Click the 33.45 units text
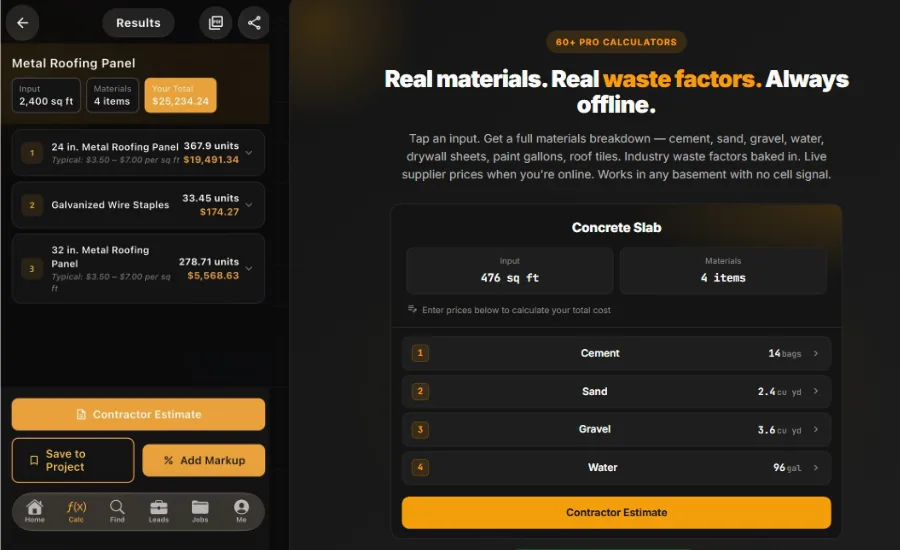Screen dimensions: 900x550 pyautogui.click(x=211, y=198)
